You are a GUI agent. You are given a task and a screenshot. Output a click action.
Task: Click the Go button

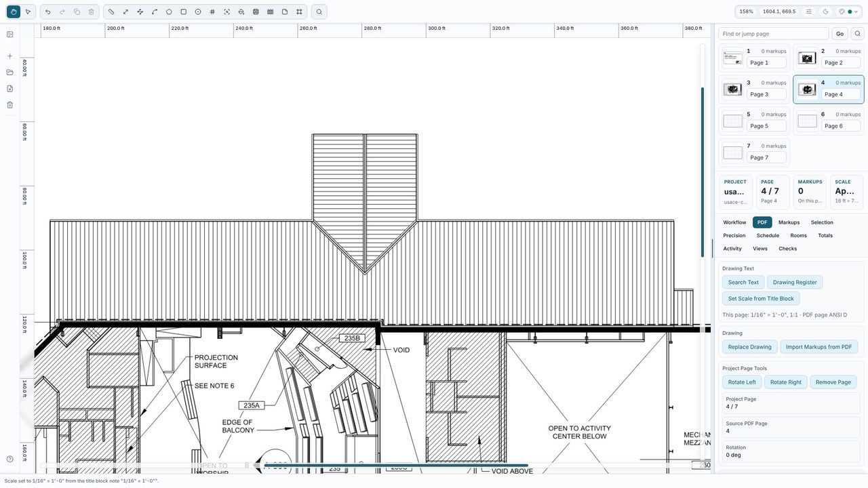point(840,34)
